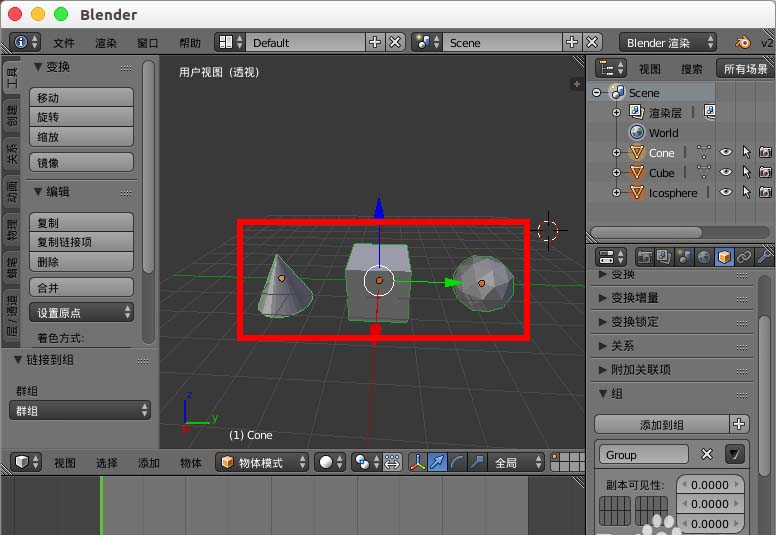776x535 pixels.
Task: Select the World properties tab icon
Action: click(x=704, y=257)
